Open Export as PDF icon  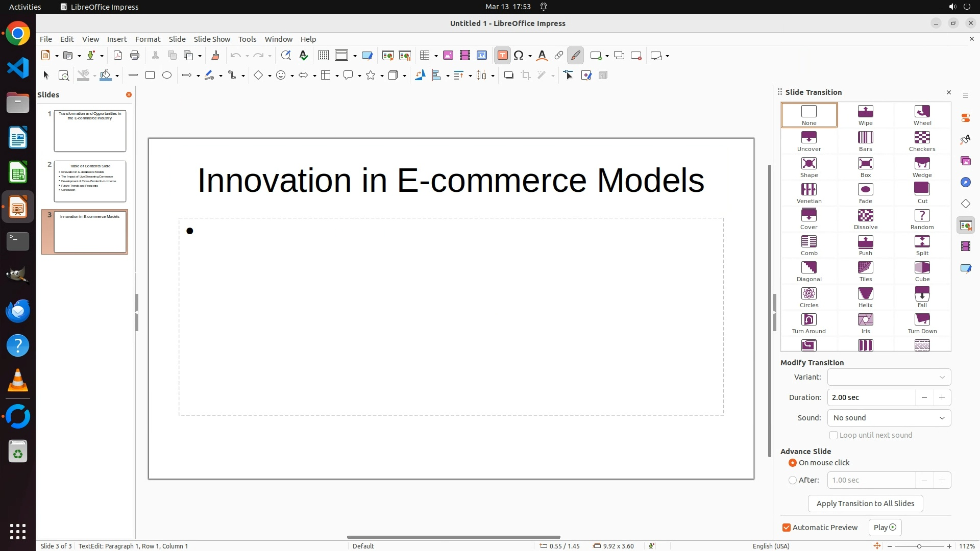tap(118, 56)
